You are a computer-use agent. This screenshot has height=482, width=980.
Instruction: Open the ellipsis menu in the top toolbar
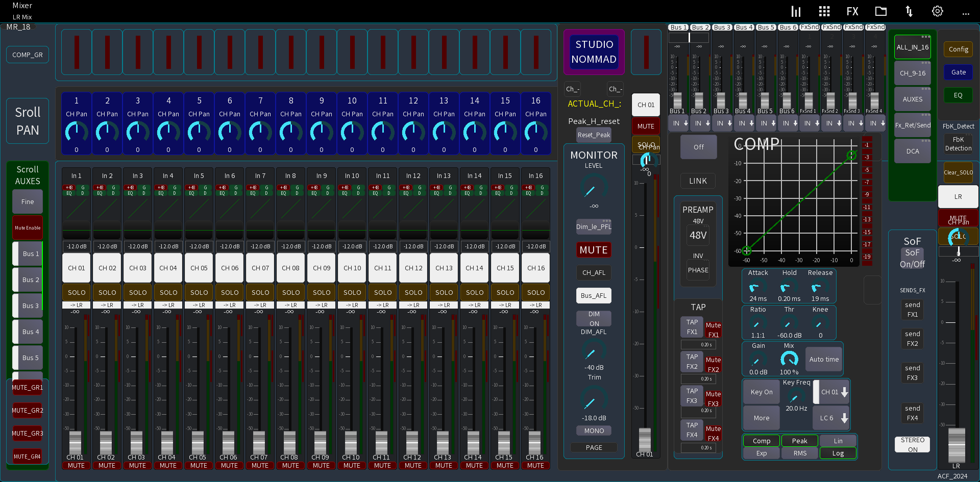[966, 14]
